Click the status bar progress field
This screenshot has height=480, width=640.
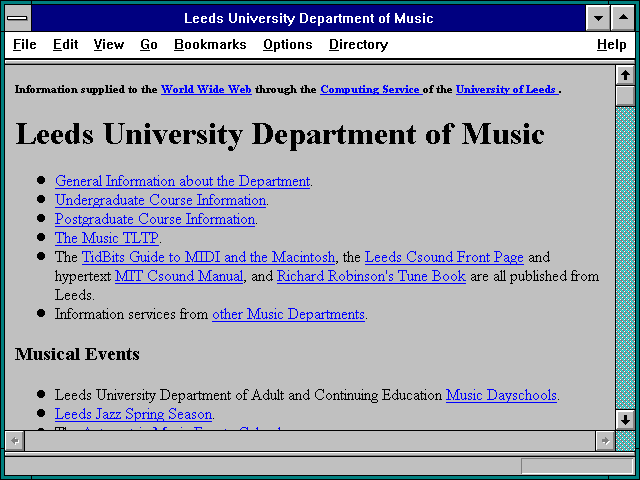[577, 466]
